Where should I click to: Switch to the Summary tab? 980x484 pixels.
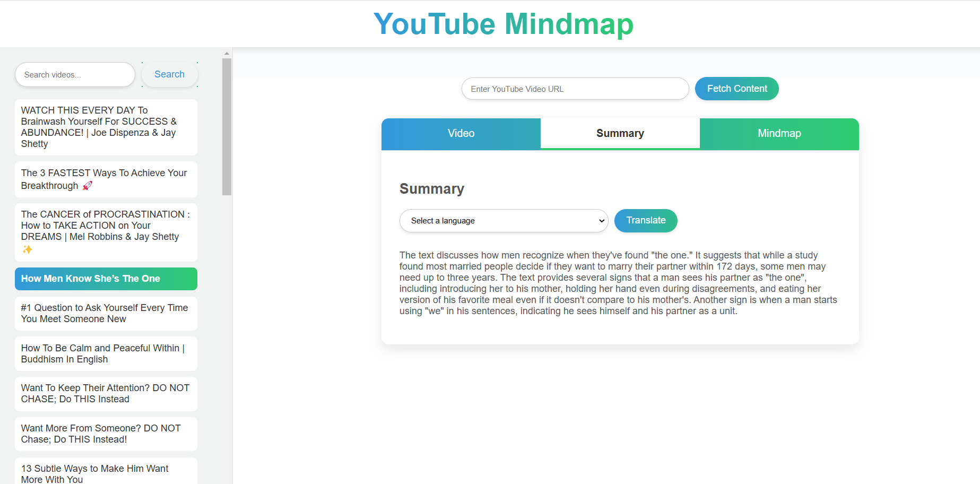coord(620,134)
